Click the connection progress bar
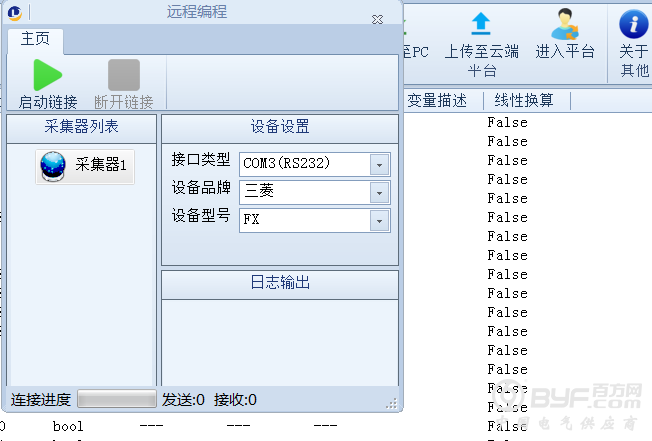The image size is (652, 441). pyautogui.click(x=117, y=399)
